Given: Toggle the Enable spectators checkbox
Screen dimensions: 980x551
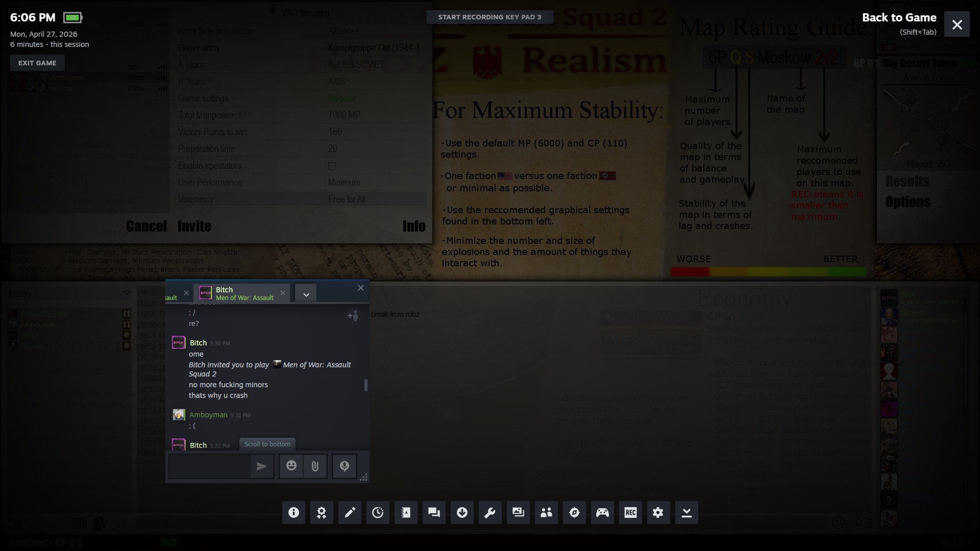Looking at the screenshot, I should click(x=332, y=166).
